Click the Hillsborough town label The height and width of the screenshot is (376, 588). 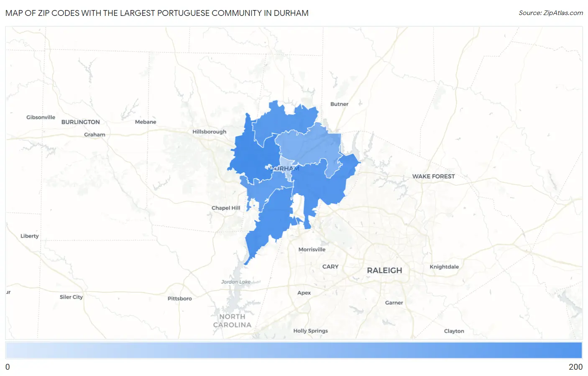(209, 132)
